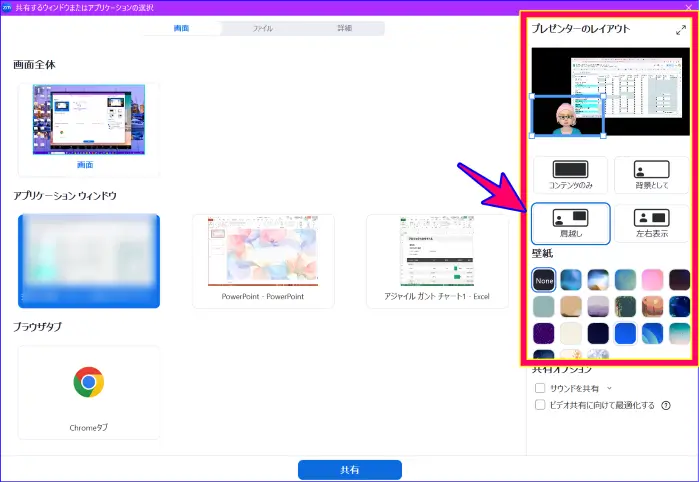Viewport: 700px width, 482px height.
Task: Click the Chrome タブ icon
Action: coord(89,383)
